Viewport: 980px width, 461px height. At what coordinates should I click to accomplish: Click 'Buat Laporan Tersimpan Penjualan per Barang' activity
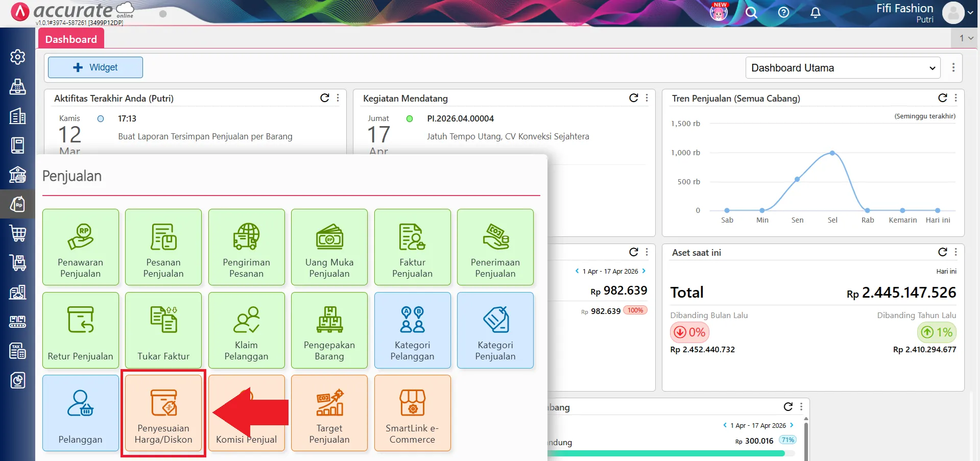pos(205,136)
